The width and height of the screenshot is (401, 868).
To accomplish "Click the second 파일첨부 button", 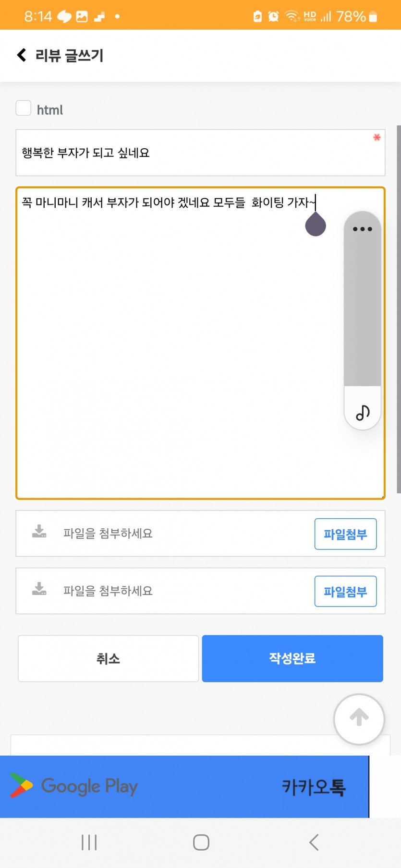I will [345, 591].
